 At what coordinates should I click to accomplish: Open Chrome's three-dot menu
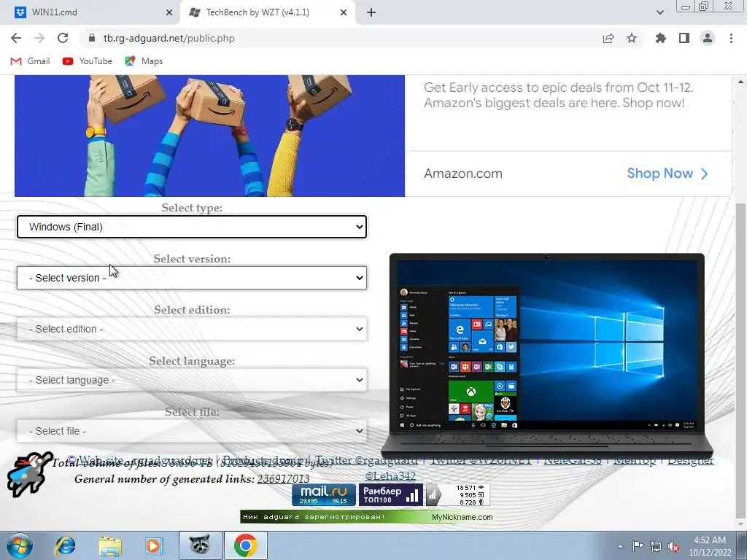pos(731,38)
